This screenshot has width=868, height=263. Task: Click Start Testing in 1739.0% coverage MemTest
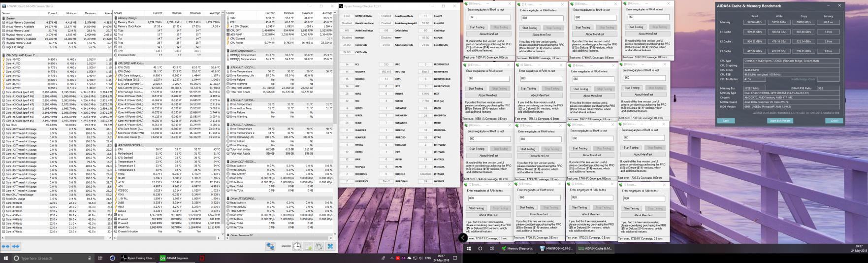[x=632, y=208]
